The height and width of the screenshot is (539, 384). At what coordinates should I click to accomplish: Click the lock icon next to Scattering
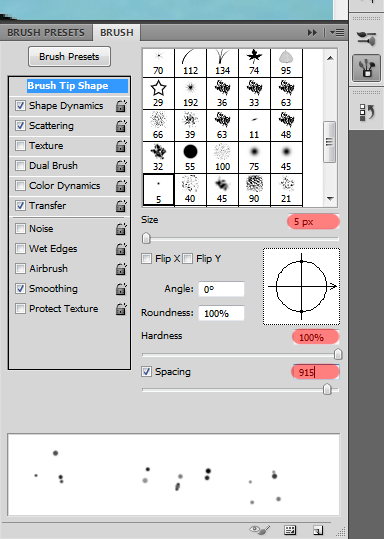pyautogui.click(x=121, y=126)
